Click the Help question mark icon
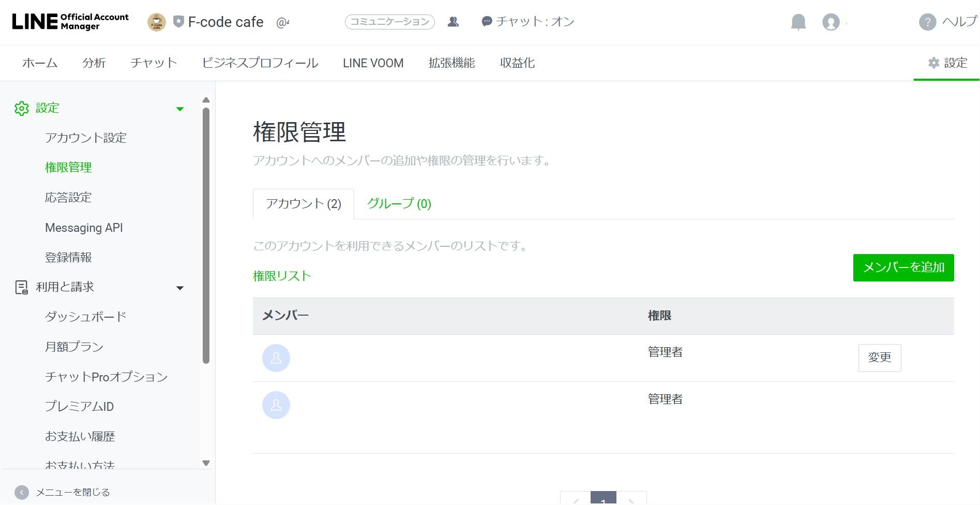This screenshot has height=505, width=980. [927, 22]
